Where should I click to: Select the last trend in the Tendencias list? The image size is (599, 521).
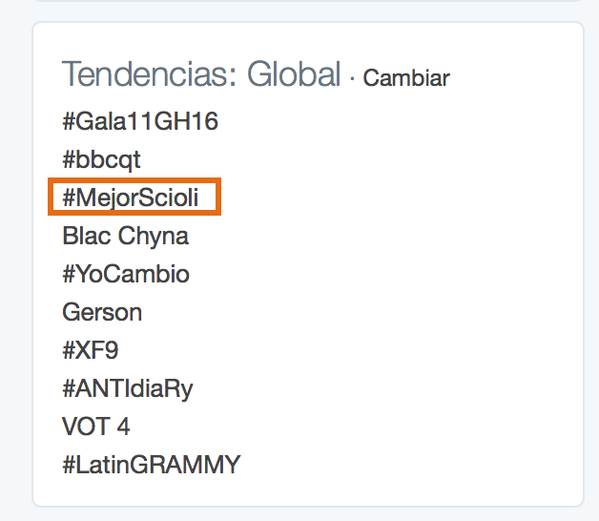[x=151, y=465]
